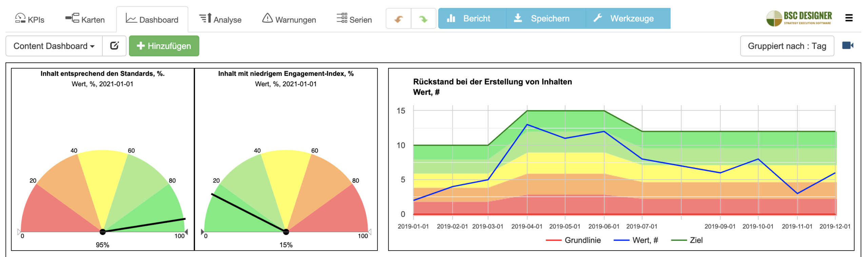Click the 2019-09-01 axis label
Screen dimensions: 868x257
[x=720, y=226]
